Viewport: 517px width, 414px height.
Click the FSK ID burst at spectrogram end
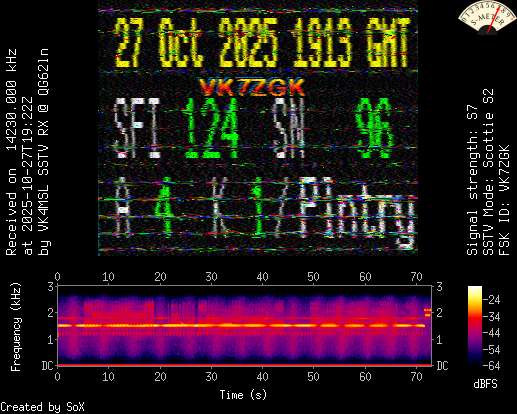click(428, 312)
